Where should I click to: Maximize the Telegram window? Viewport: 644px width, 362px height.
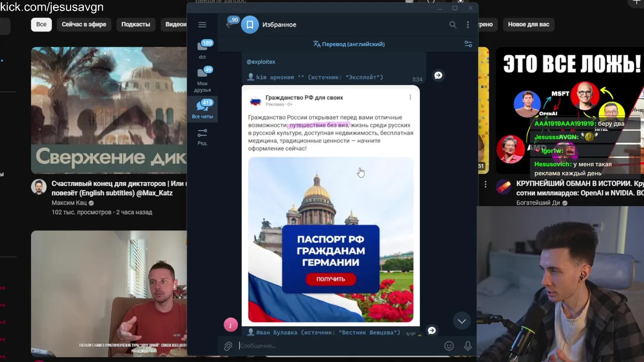pyautogui.click(x=455, y=8)
